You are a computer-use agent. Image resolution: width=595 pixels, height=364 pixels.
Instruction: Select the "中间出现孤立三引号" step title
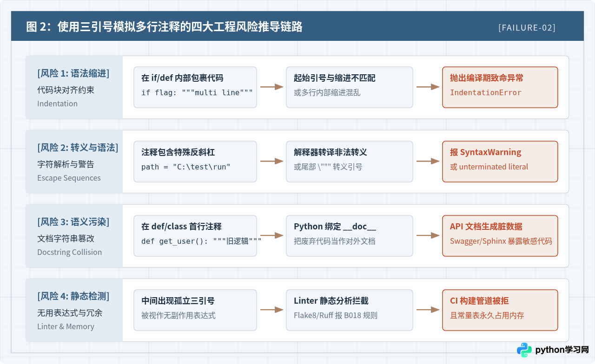click(x=178, y=301)
